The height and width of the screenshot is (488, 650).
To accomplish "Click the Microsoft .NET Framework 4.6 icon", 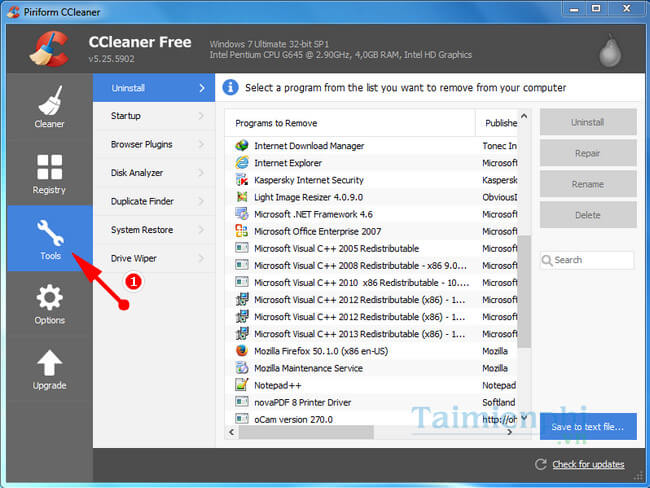I will [242, 214].
